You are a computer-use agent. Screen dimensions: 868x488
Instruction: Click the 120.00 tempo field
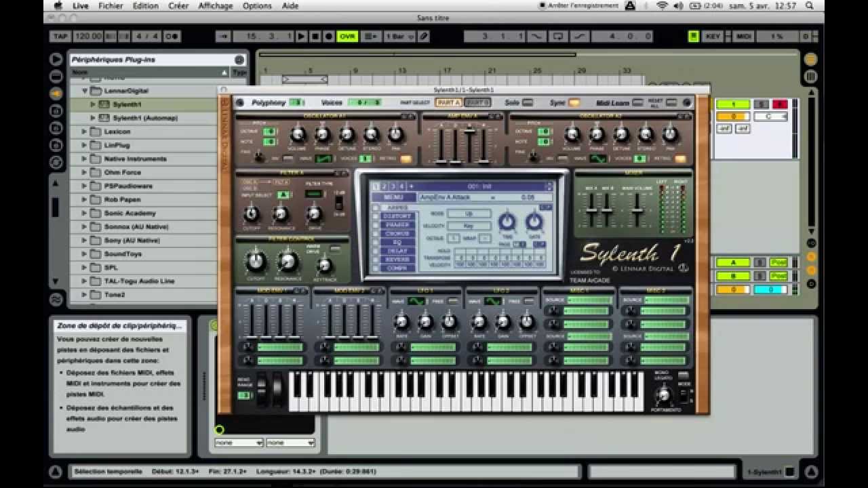click(87, 36)
